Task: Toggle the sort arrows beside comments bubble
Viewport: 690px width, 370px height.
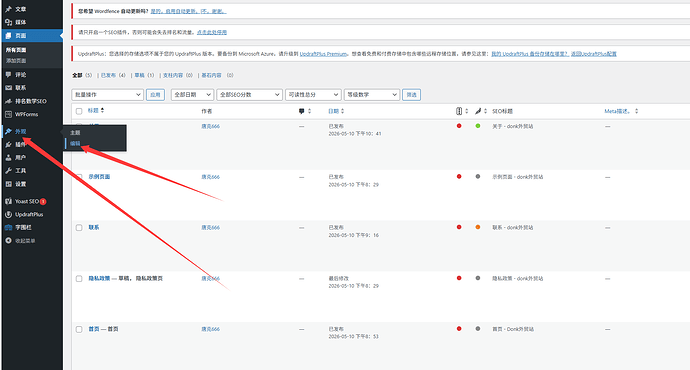Action: (x=309, y=111)
